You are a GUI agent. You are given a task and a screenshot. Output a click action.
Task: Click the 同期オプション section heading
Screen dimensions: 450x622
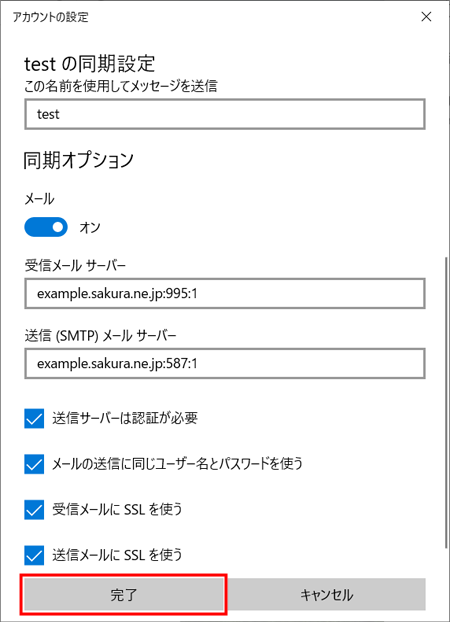point(79,160)
